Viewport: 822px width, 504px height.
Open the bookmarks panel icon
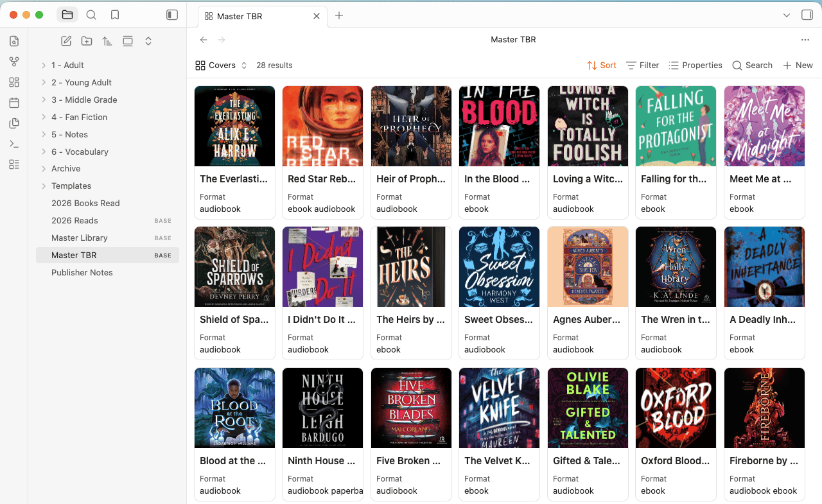click(115, 15)
